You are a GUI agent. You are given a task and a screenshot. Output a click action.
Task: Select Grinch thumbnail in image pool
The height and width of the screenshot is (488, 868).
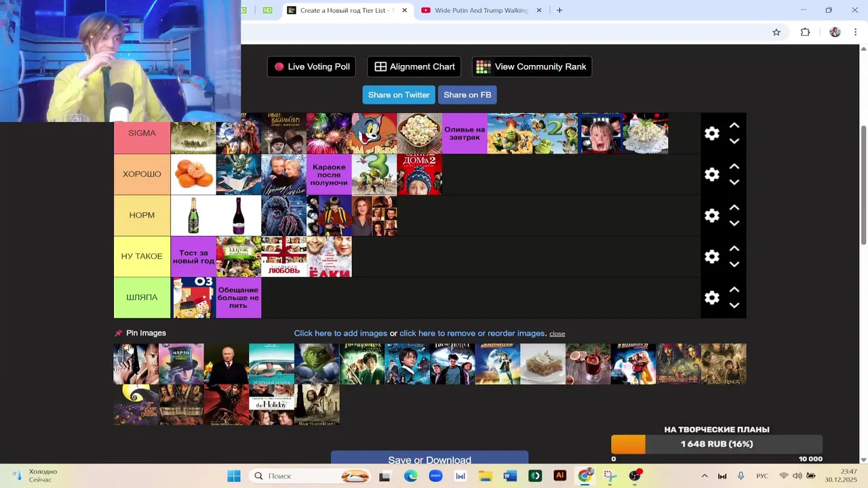click(x=317, y=364)
